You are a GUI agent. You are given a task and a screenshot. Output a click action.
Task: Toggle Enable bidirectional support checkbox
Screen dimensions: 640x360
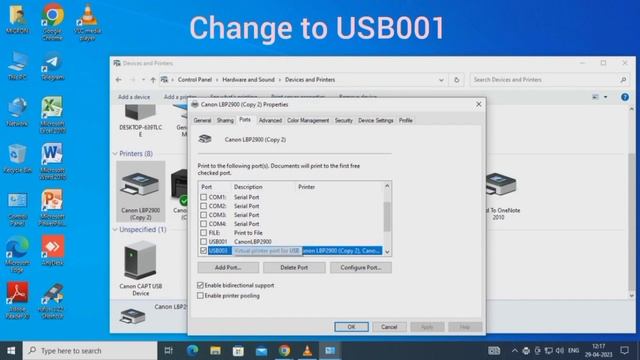tap(200, 285)
